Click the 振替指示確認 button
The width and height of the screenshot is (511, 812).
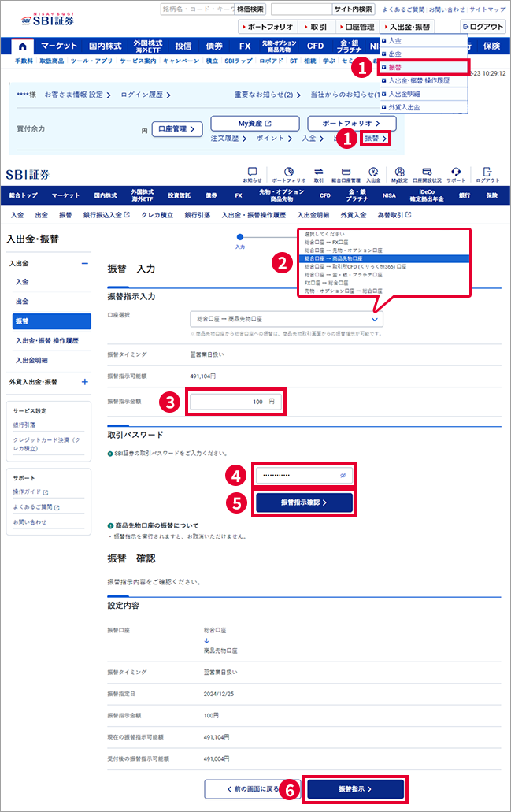click(304, 502)
